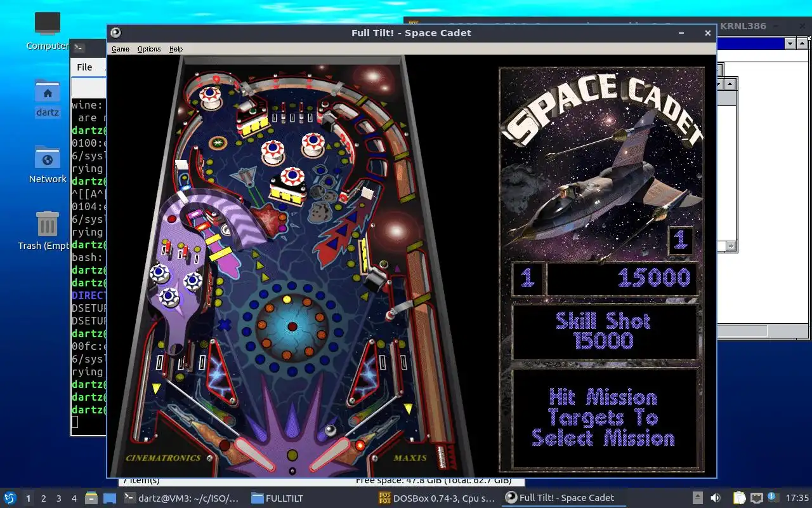The image size is (812, 508).
Task: Open the Network desktop icon
Action: (x=48, y=165)
